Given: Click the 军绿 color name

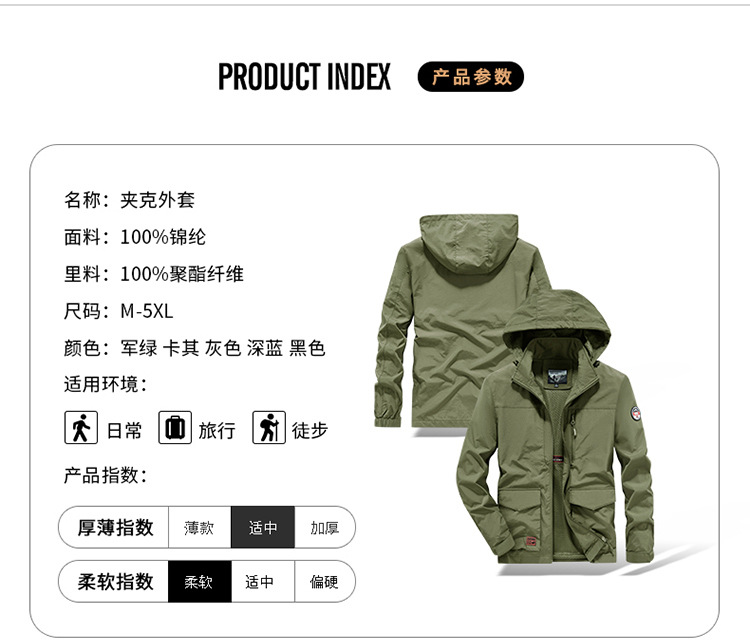Looking at the screenshot, I should coord(139,348).
